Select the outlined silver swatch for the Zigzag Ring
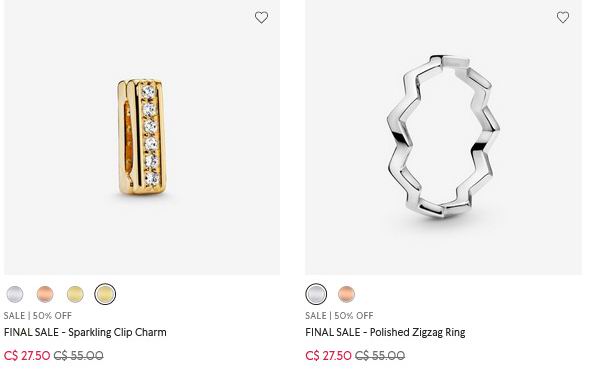590x372 pixels. (316, 294)
